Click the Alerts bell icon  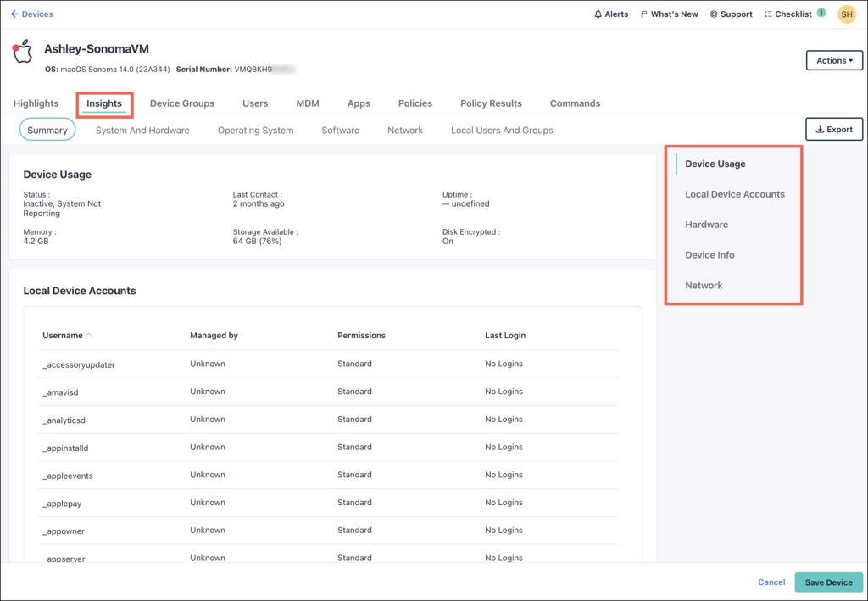coord(598,14)
